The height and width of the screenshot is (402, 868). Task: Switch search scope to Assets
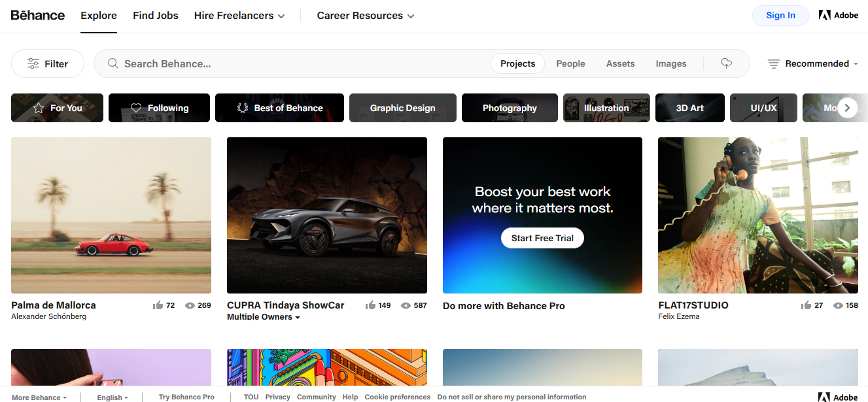(x=621, y=63)
